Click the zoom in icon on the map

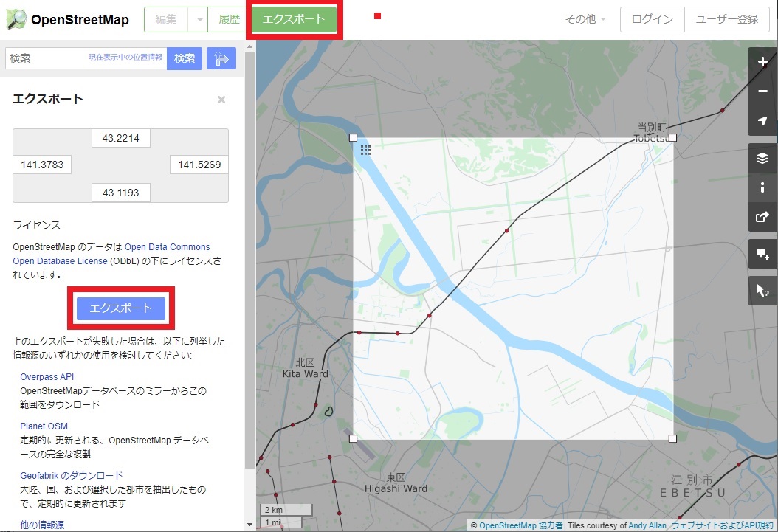pyautogui.click(x=762, y=62)
